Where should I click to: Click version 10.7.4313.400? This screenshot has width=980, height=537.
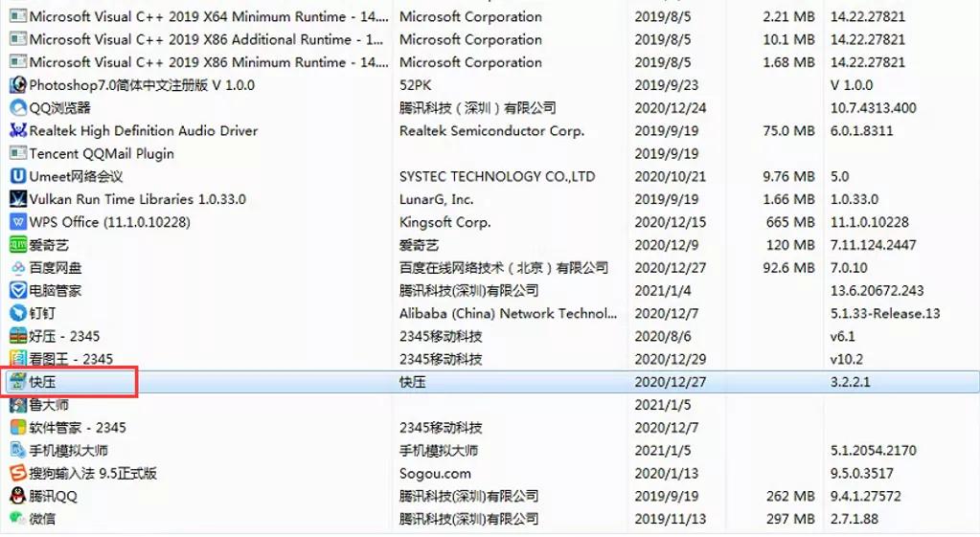(x=873, y=108)
